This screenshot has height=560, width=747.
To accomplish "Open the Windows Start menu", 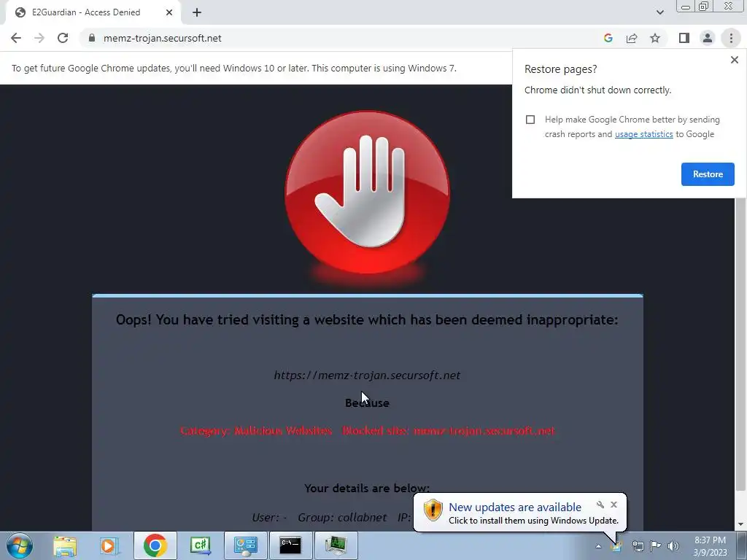I will 20,545.
